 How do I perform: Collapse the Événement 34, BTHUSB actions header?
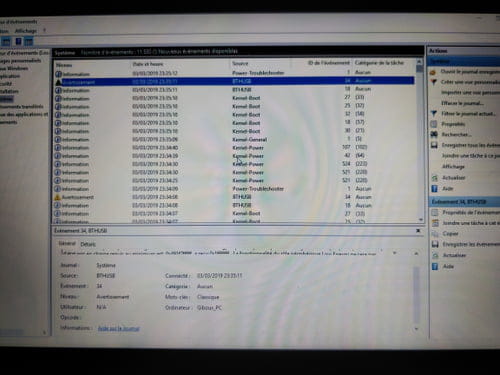465,202
